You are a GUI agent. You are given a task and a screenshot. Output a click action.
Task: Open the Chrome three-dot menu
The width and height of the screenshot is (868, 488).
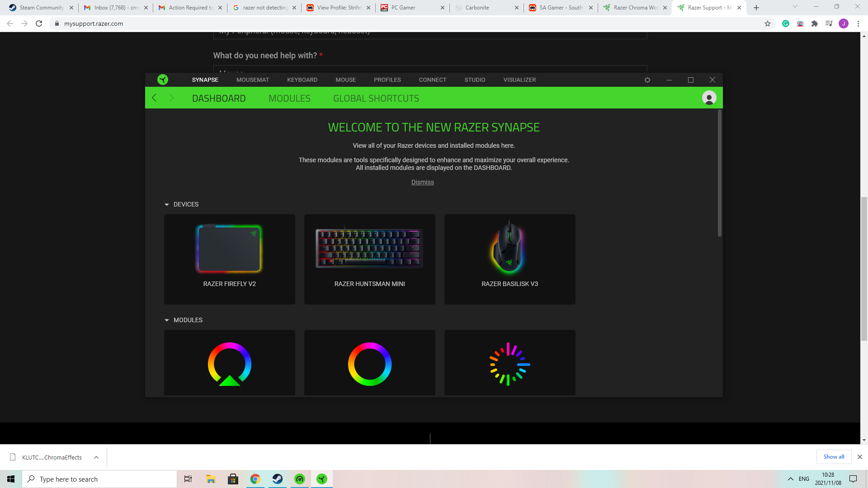[x=858, y=23]
